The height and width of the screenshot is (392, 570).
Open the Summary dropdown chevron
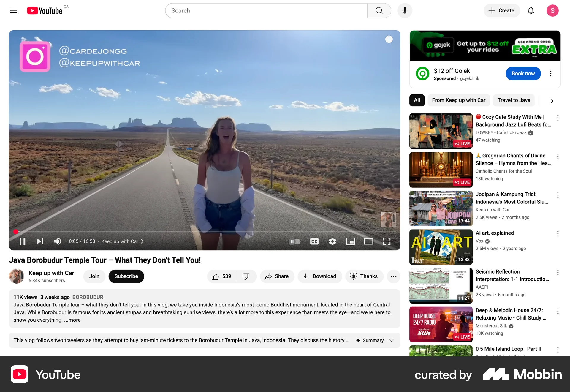391,340
